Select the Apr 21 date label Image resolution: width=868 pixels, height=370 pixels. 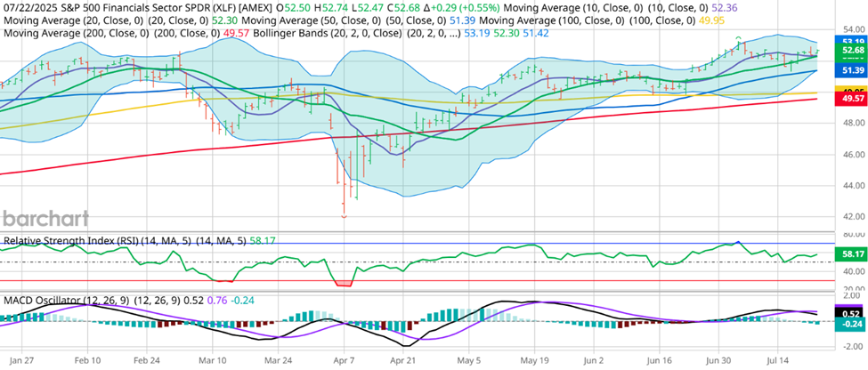402,359
